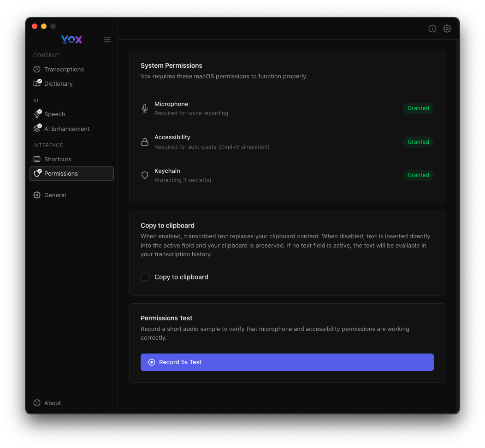Click the Microphone icon in System Permissions
The height and width of the screenshot is (448, 485).
(145, 108)
